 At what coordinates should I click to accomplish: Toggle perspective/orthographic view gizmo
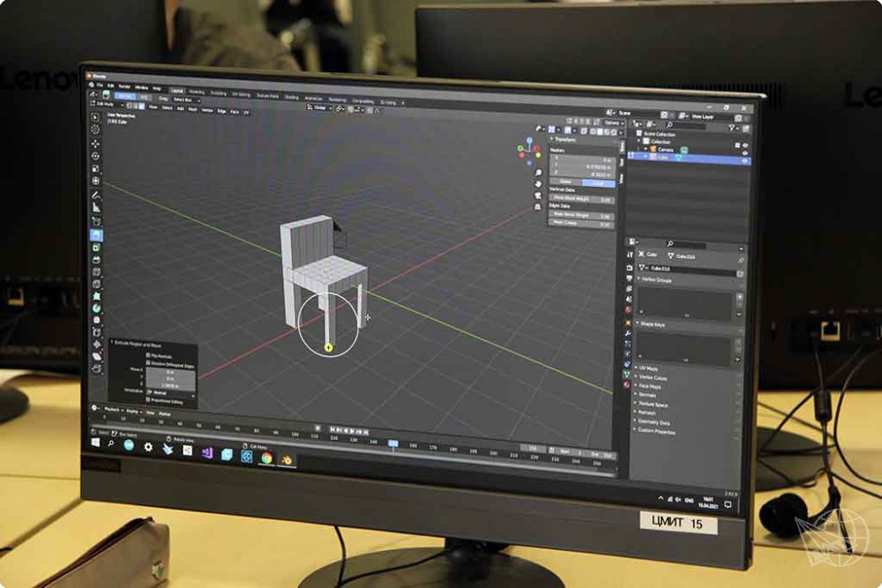pos(537,207)
